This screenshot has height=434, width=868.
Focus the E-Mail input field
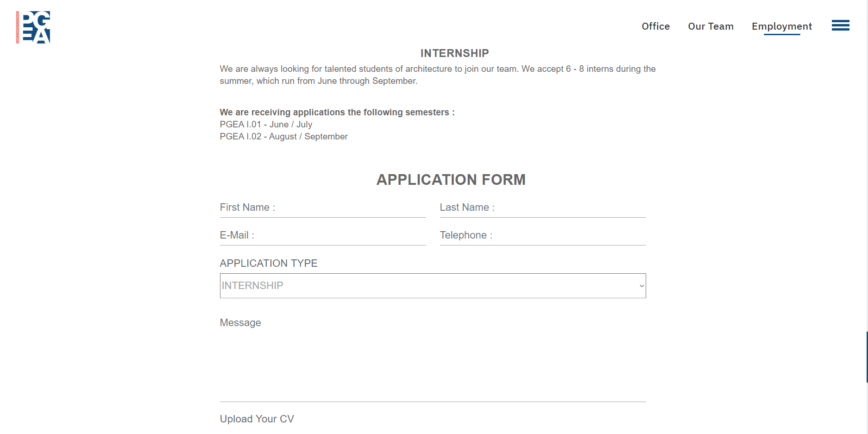(323, 236)
